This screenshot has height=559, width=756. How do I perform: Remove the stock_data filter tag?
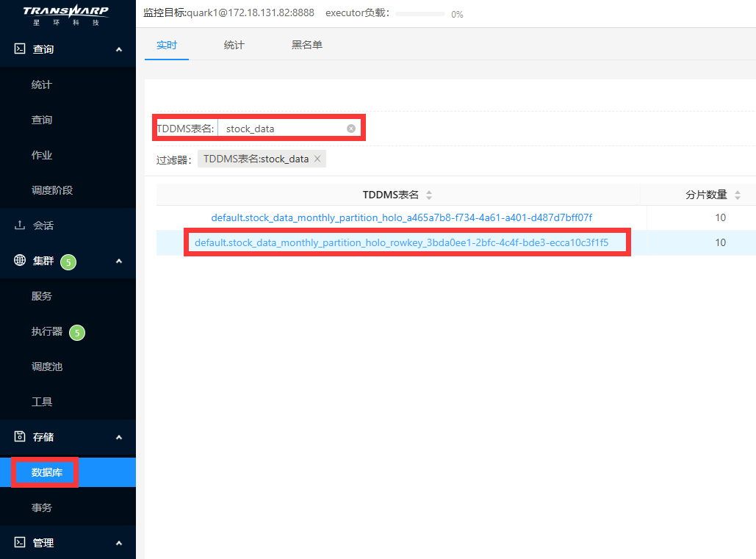coord(317,159)
